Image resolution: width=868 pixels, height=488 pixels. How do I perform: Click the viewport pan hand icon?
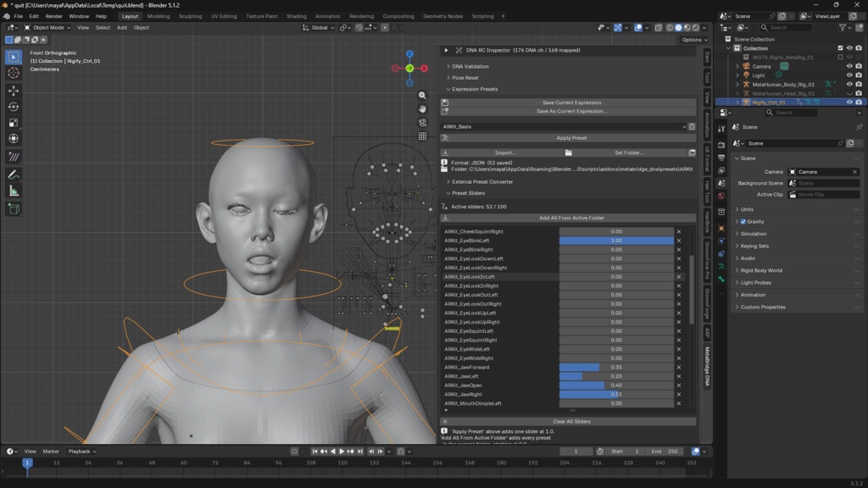click(422, 109)
